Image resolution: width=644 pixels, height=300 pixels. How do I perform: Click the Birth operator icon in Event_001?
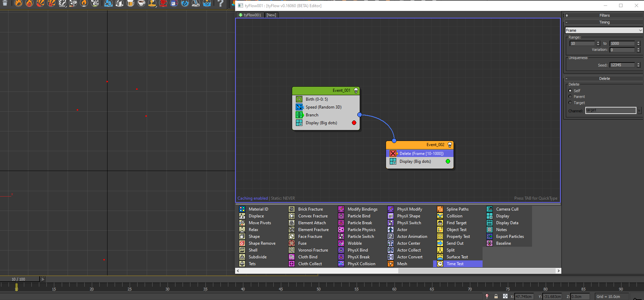(299, 99)
